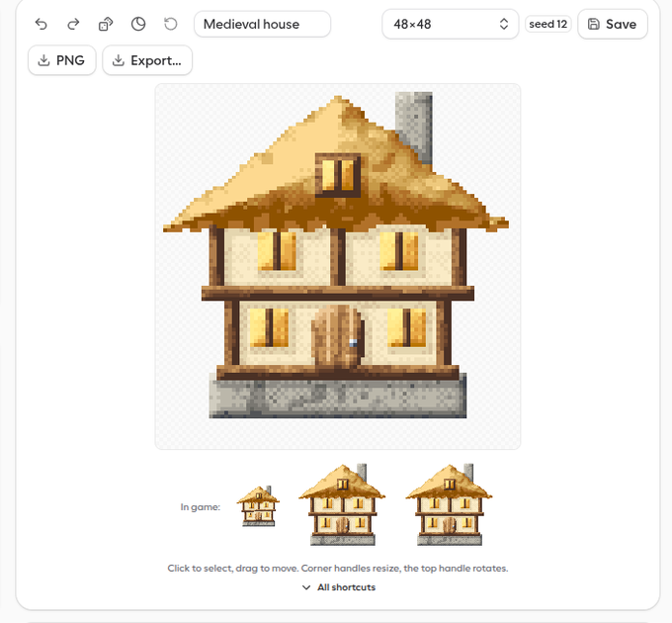Open the Export... options
Screen dimensions: 672x623
point(147,60)
